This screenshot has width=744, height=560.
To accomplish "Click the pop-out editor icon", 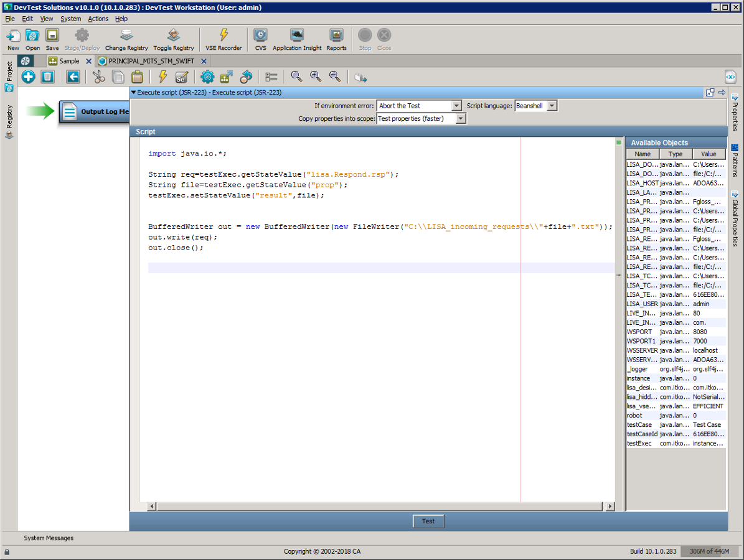I will (x=710, y=93).
